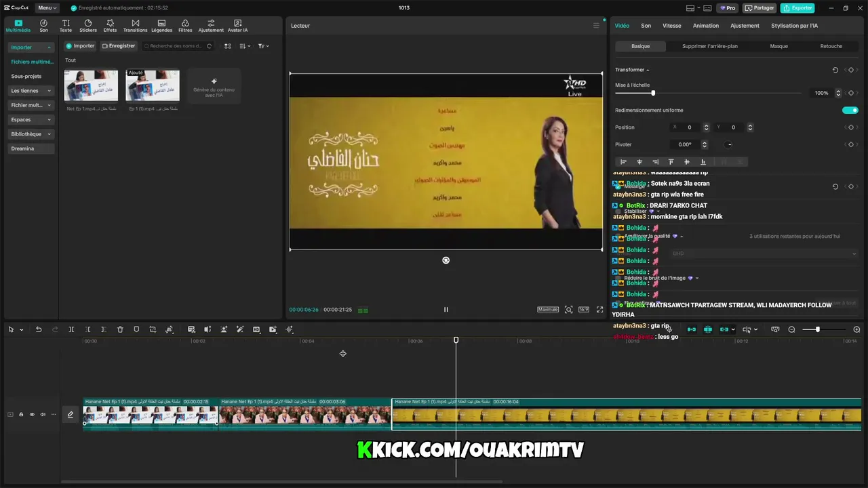Open the Son panel in top toolbar
This screenshot has width=868, height=488.
click(43, 26)
